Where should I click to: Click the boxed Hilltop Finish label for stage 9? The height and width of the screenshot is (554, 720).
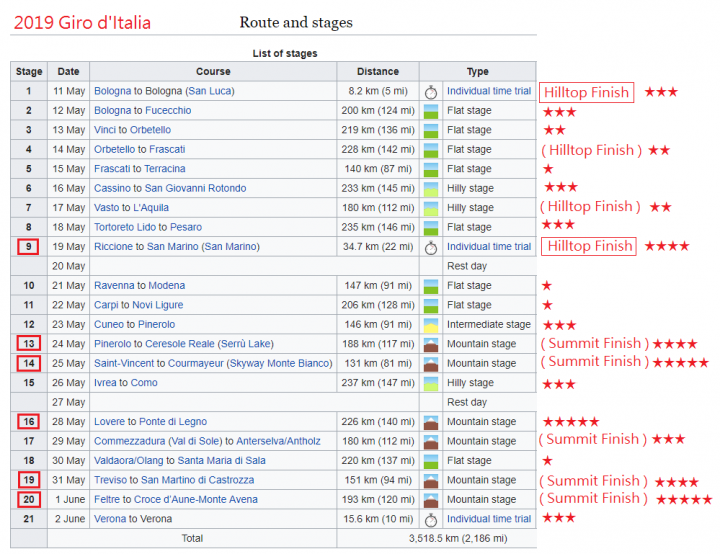589,246
